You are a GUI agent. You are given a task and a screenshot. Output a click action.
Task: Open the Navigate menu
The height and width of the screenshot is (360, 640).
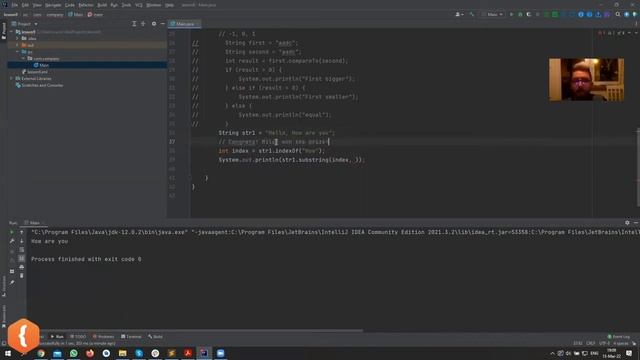click(53, 5)
